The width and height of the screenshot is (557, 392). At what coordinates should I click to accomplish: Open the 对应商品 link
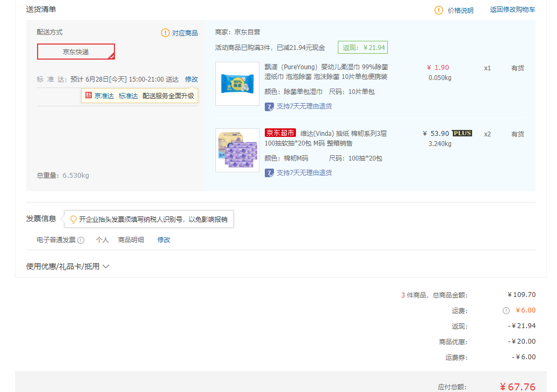coord(185,33)
